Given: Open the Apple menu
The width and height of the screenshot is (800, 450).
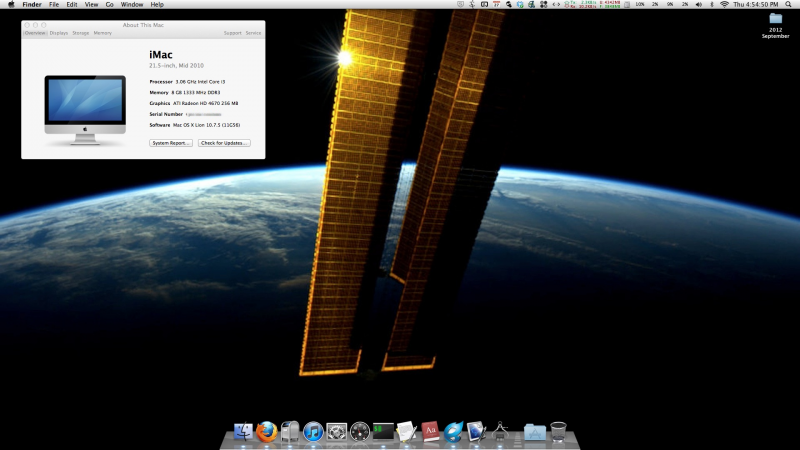Looking at the screenshot, I should 11,4.
